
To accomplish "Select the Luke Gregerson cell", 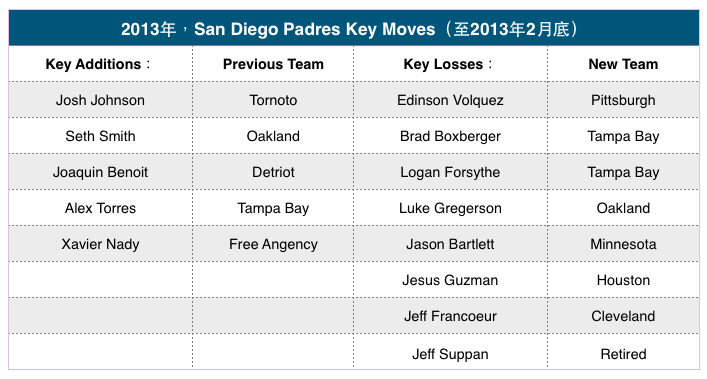I will tap(450, 208).
